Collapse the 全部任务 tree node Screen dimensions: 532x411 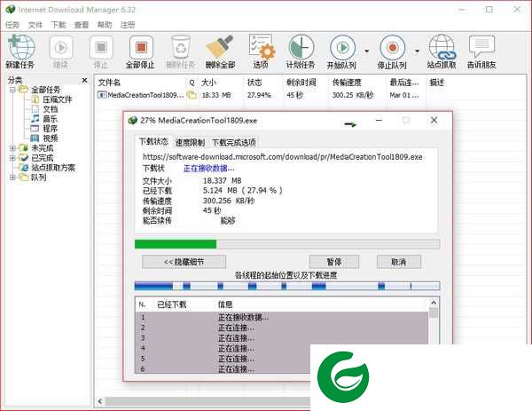pos(12,90)
